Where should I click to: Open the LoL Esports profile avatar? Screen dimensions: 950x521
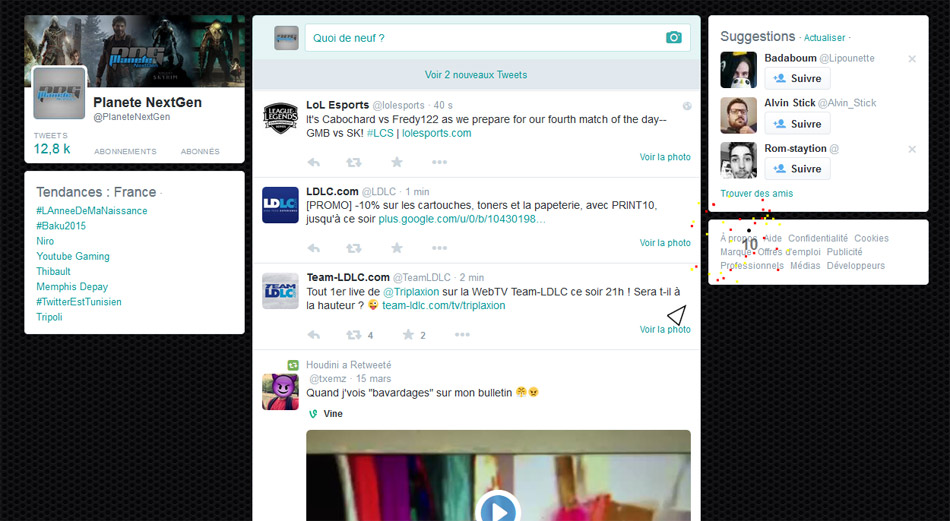tap(280, 118)
